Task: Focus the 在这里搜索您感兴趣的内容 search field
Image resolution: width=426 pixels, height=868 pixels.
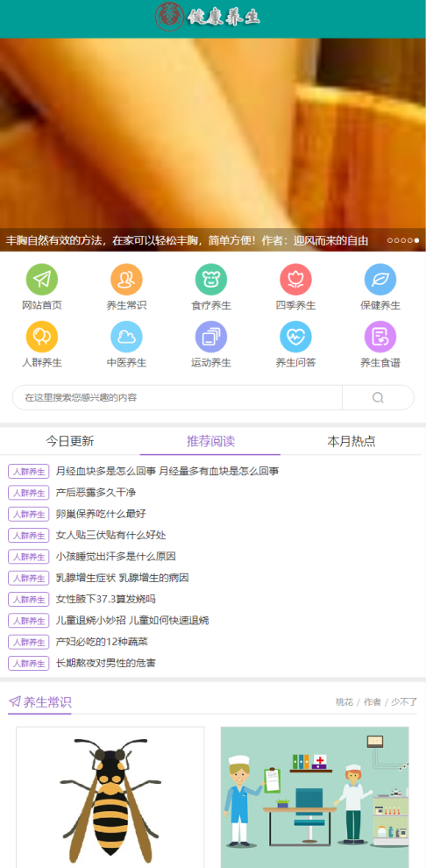Action: point(177,397)
